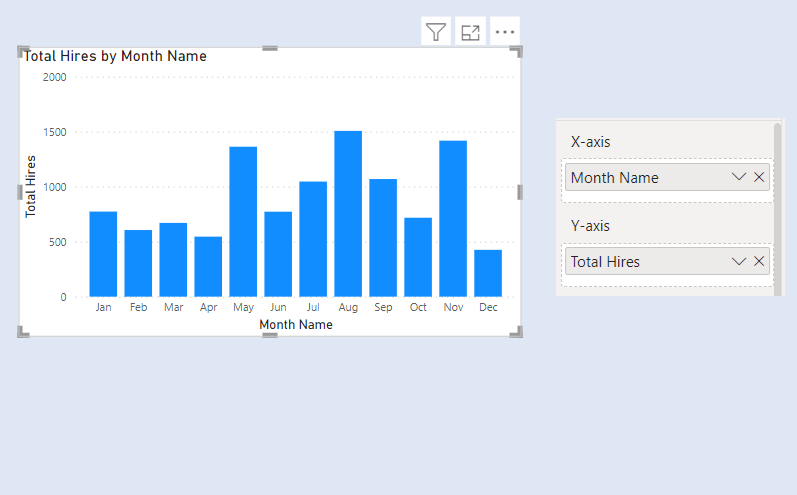The height and width of the screenshot is (495, 797).
Task: Select the Dec bar in chart
Action: tap(488, 273)
